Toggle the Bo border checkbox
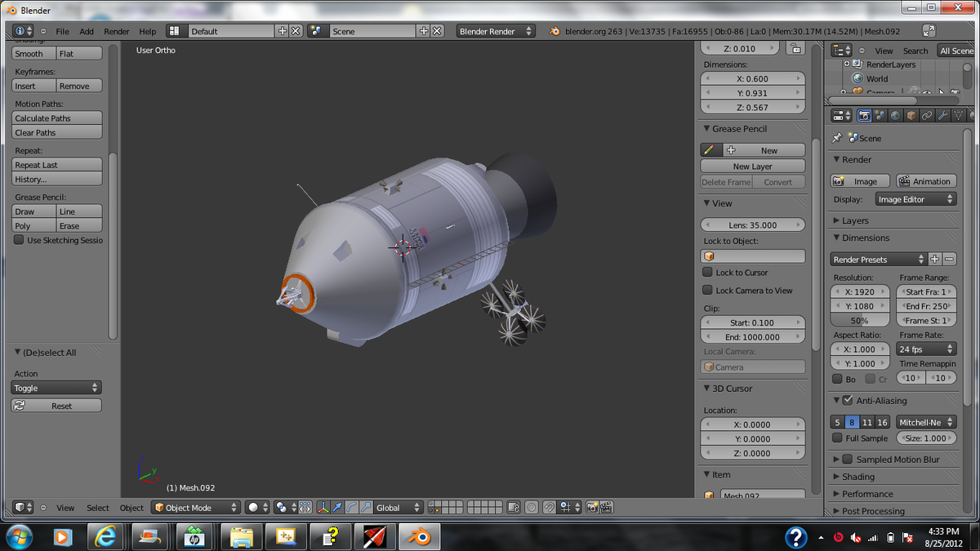 click(x=837, y=379)
